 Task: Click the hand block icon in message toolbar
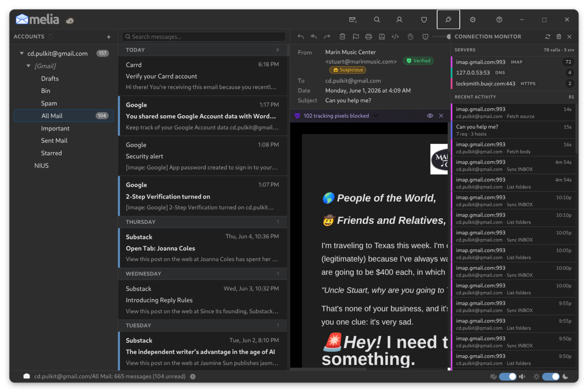tap(410, 37)
